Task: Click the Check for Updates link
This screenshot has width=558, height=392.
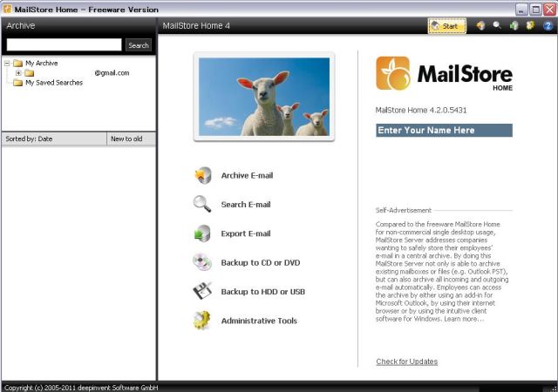Action: (407, 362)
